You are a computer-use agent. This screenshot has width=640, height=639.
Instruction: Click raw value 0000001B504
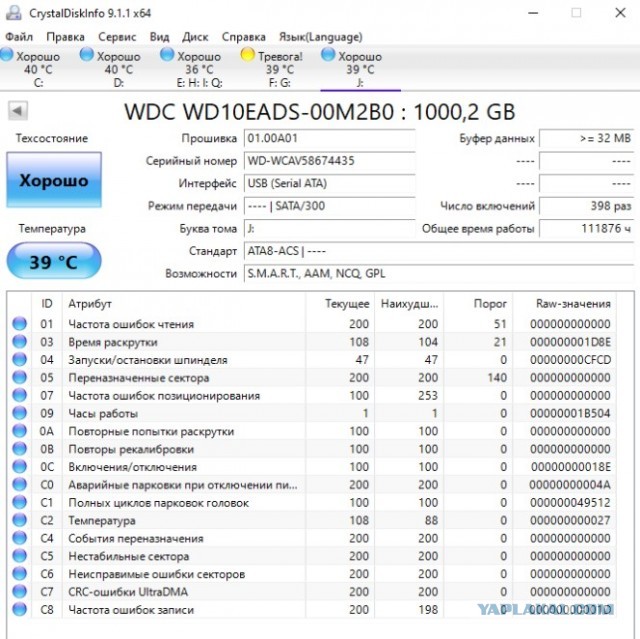(x=570, y=413)
